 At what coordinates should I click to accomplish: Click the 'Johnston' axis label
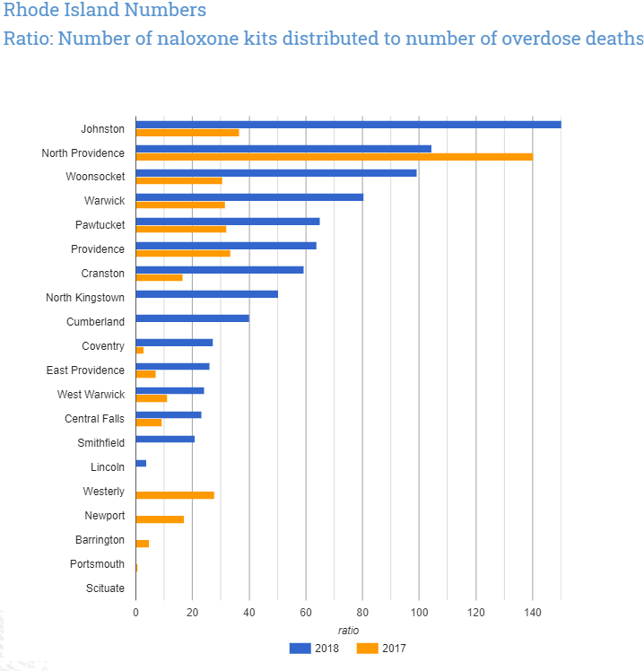tap(102, 129)
